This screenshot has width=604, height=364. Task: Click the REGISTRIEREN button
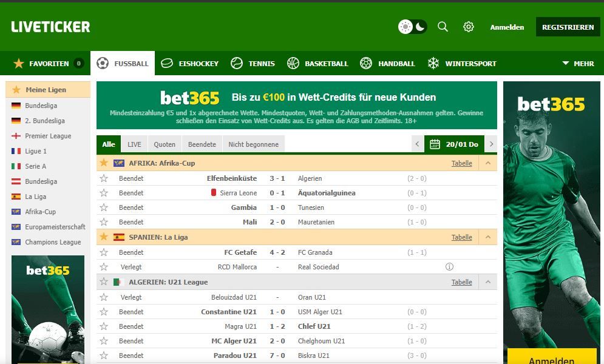click(x=568, y=27)
